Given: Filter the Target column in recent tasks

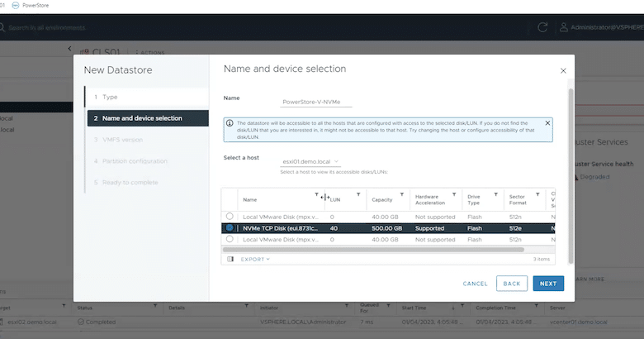Looking at the screenshot, I should [x=64, y=306].
